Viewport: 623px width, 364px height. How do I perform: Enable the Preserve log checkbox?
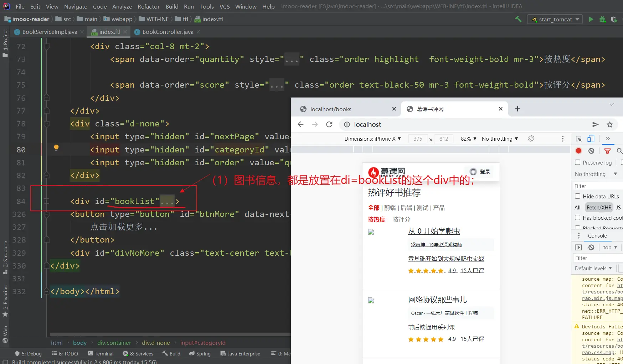[x=577, y=162]
